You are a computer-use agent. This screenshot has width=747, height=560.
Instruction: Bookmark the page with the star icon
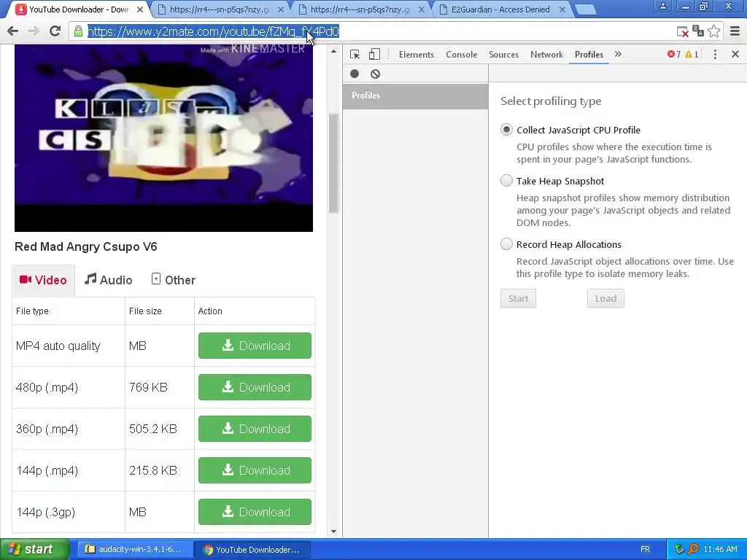[713, 31]
